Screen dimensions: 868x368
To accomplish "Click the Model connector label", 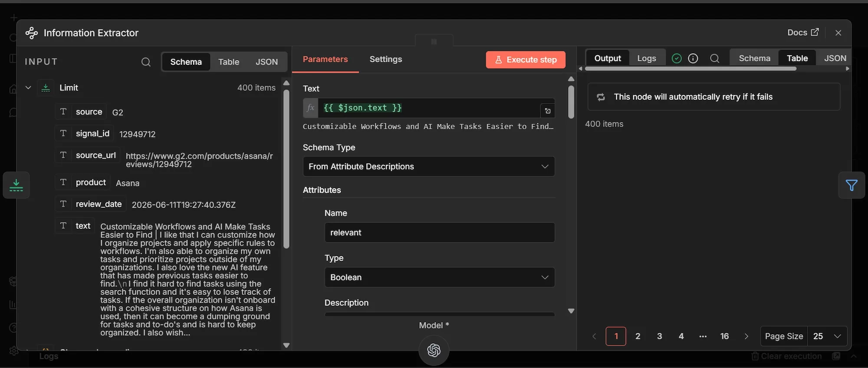I will tap(434, 325).
